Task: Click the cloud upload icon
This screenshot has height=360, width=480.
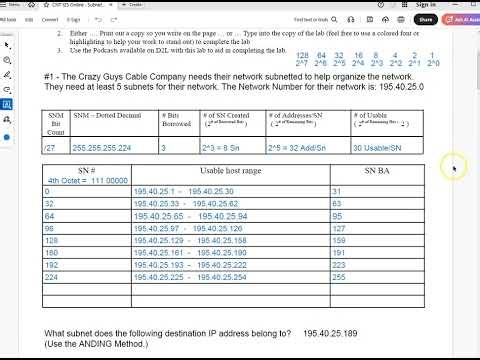Action: point(385,20)
